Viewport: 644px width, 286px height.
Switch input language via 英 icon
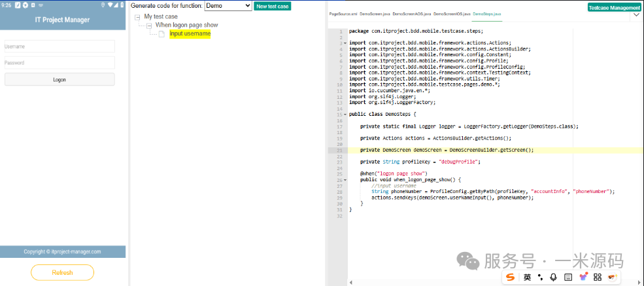tap(528, 277)
